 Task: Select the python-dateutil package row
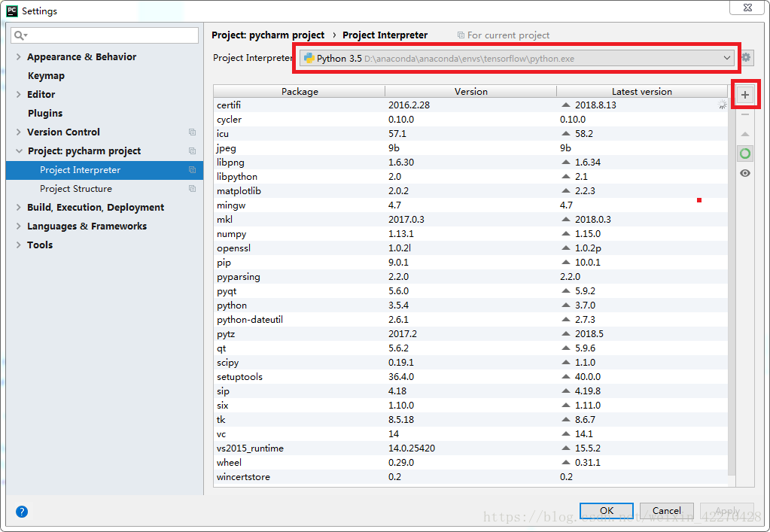tap(471, 320)
